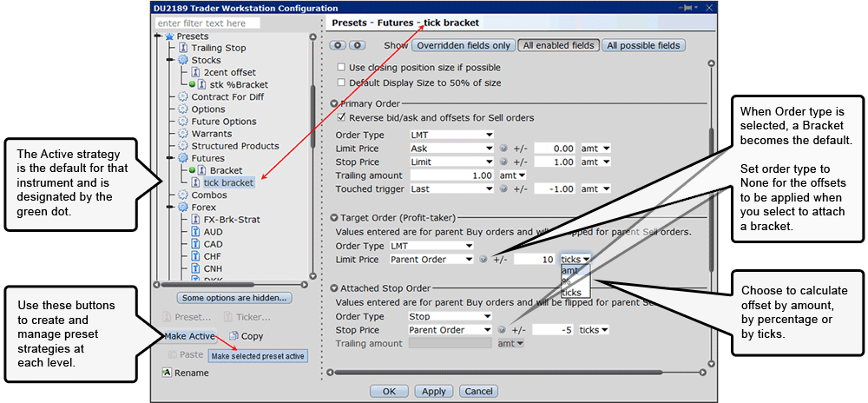Open the Target Limit Price Parent Order dropdown

(x=431, y=260)
